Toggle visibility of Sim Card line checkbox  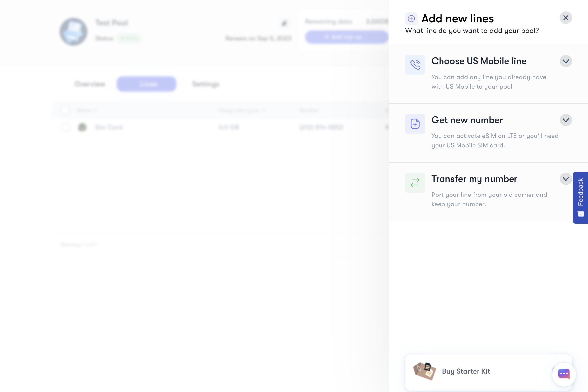[x=65, y=127]
